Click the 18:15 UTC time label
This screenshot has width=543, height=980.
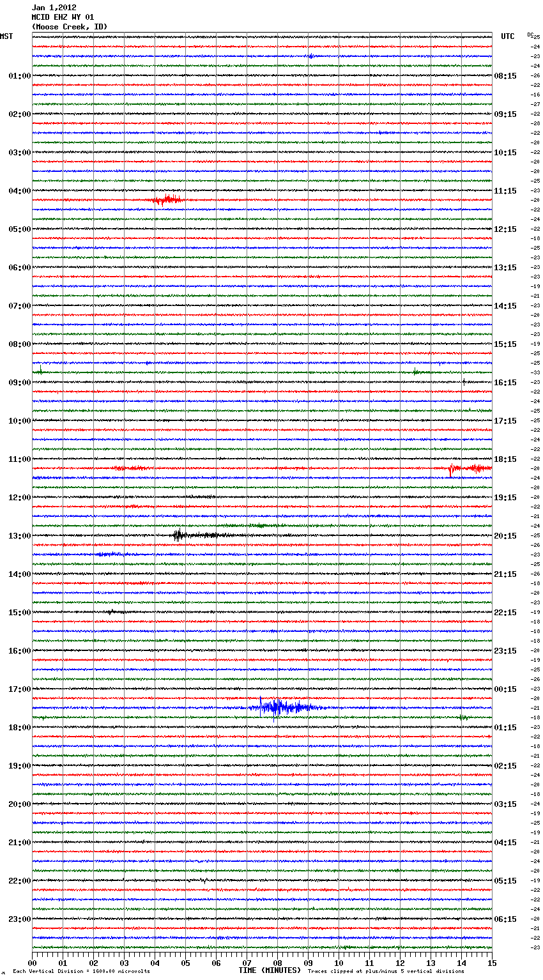[x=505, y=459]
